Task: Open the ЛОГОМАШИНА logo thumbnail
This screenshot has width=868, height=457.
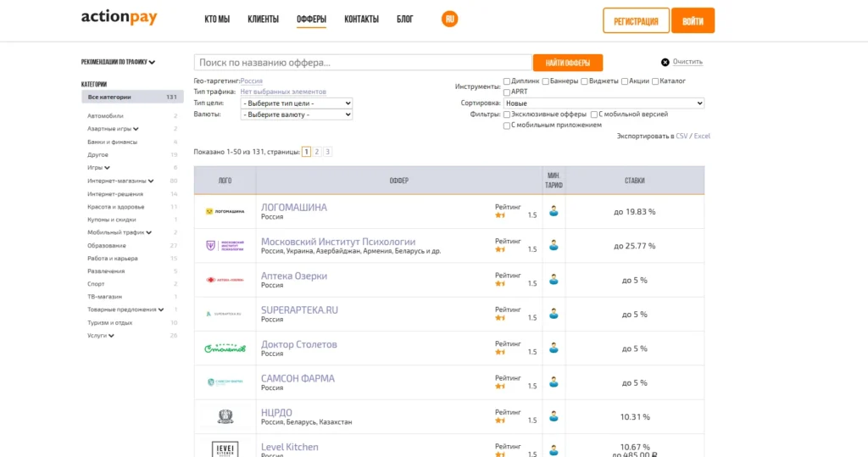Action: coord(225,212)
